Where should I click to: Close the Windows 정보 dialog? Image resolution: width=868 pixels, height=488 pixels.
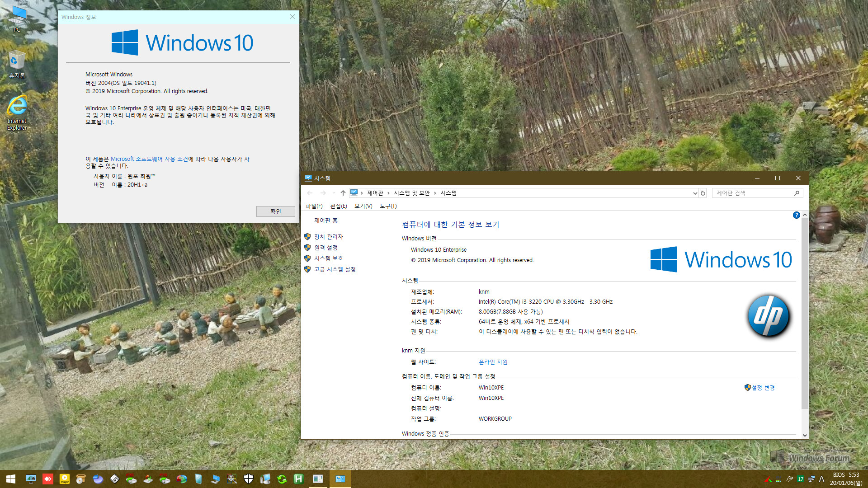[292, 17]
